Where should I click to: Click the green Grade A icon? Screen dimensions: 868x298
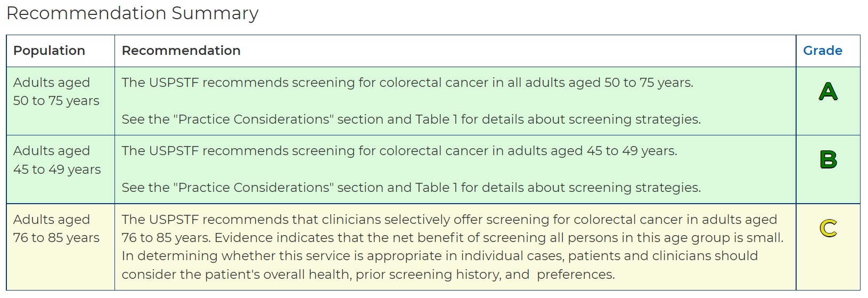(828, 92)
